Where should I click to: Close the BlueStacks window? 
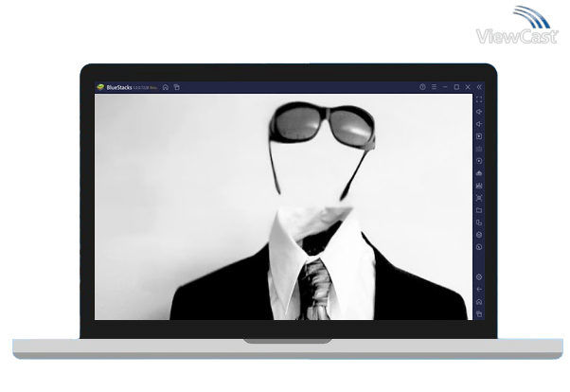point(468,87)
